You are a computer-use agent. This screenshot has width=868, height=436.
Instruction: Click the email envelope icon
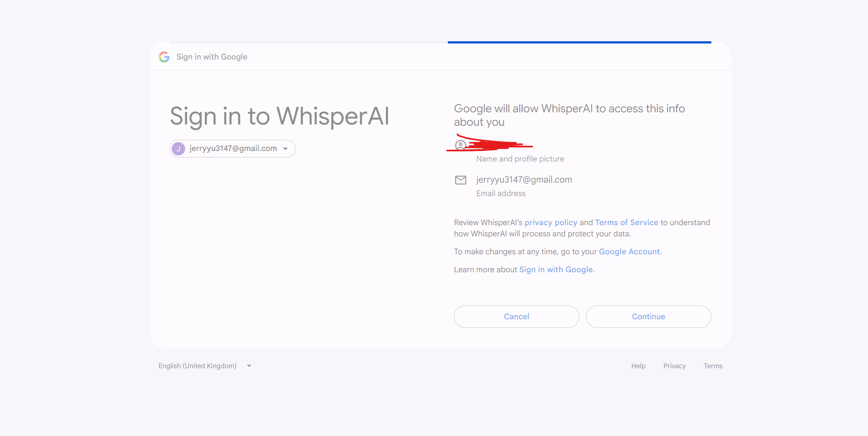(461, 180)
